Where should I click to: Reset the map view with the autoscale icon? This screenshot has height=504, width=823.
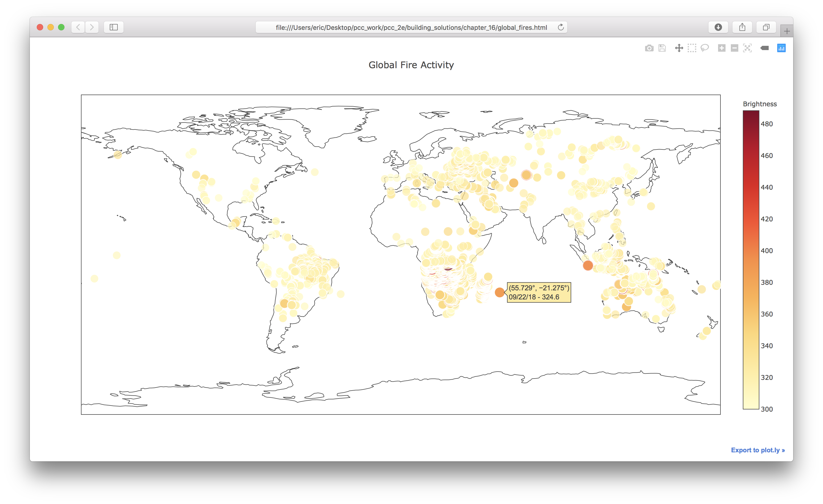[747, 48]
